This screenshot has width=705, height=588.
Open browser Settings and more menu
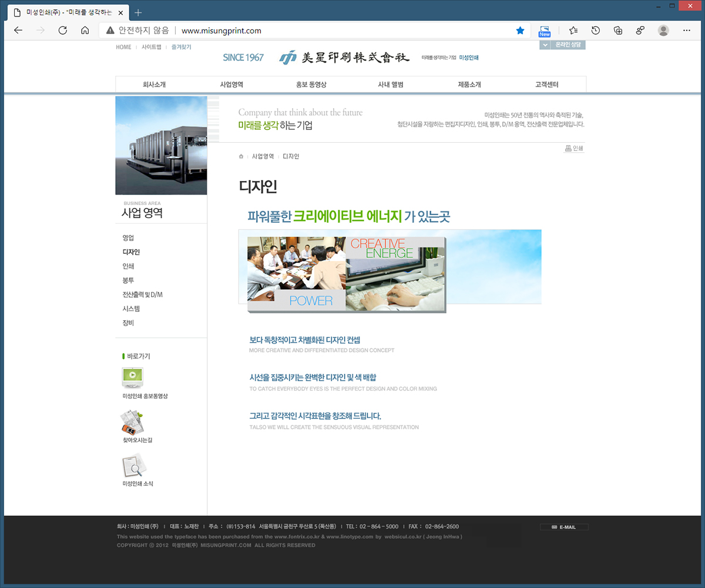pyautogui.click(x=687, y=31)
